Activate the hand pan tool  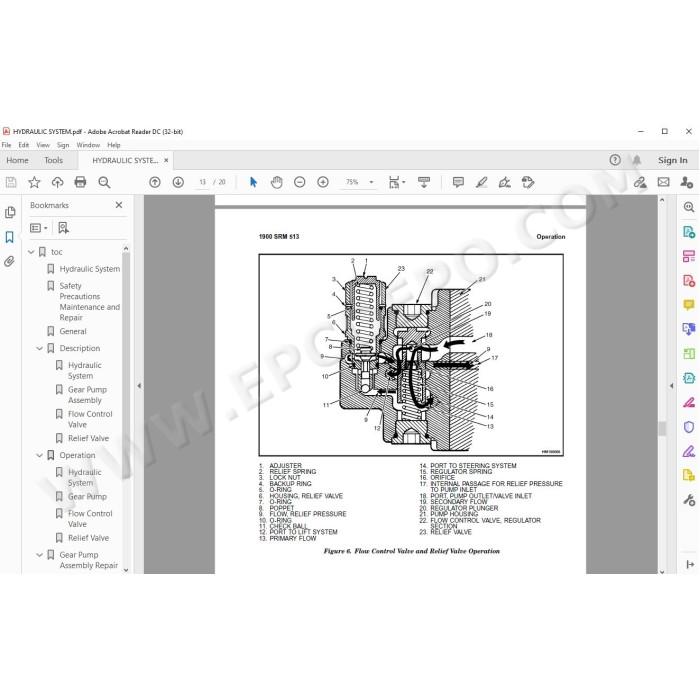point(276,182)
